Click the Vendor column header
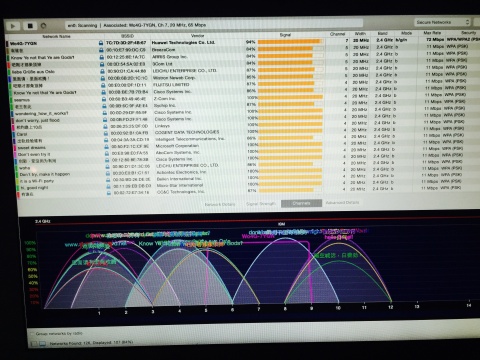 197,35
